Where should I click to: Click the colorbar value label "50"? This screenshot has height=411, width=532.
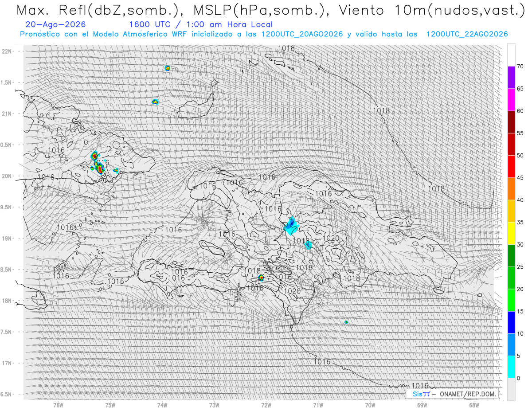pos(520,156)
